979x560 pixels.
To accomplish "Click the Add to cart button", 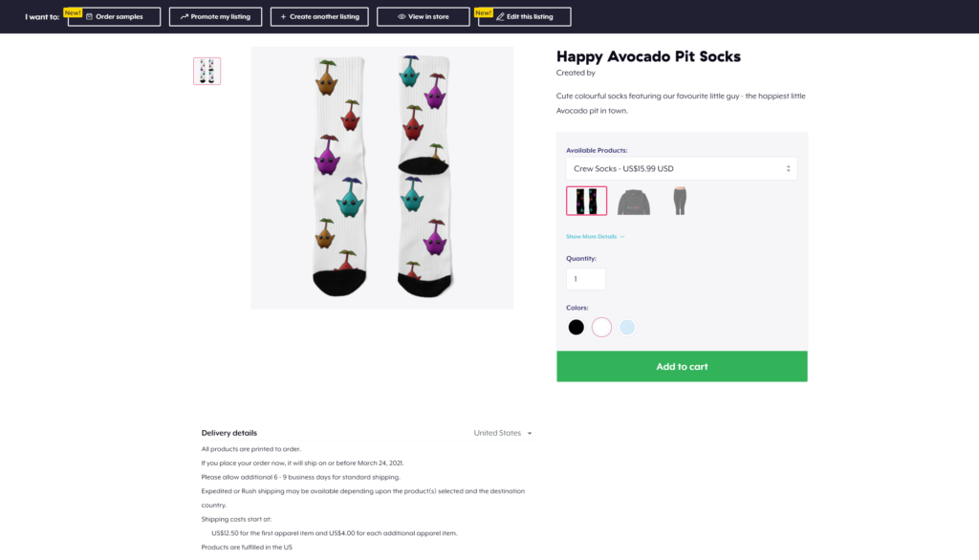I will (682, 366).
